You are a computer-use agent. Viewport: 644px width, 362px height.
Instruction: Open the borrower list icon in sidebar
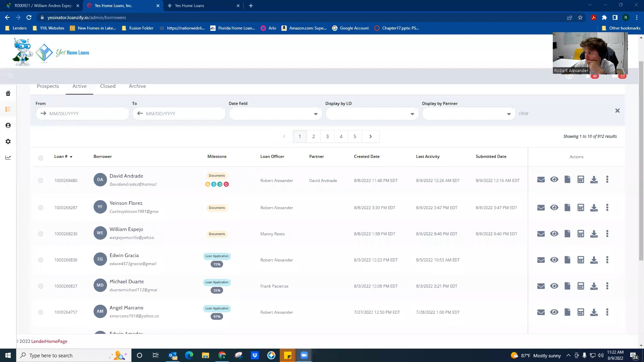click(8, 109)
